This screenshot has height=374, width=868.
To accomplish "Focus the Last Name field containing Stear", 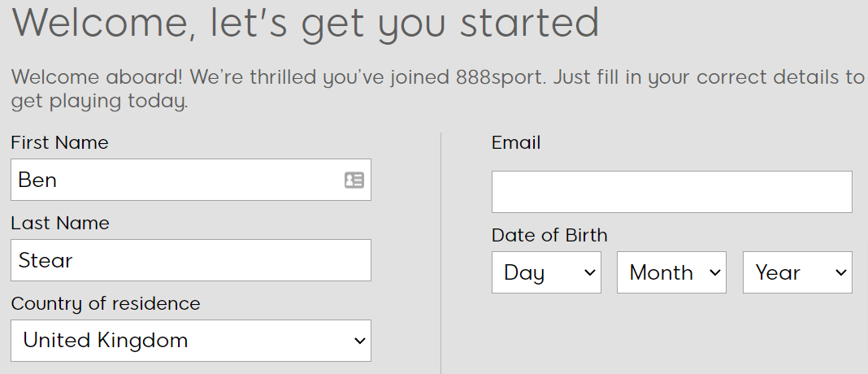I will 190,260.
